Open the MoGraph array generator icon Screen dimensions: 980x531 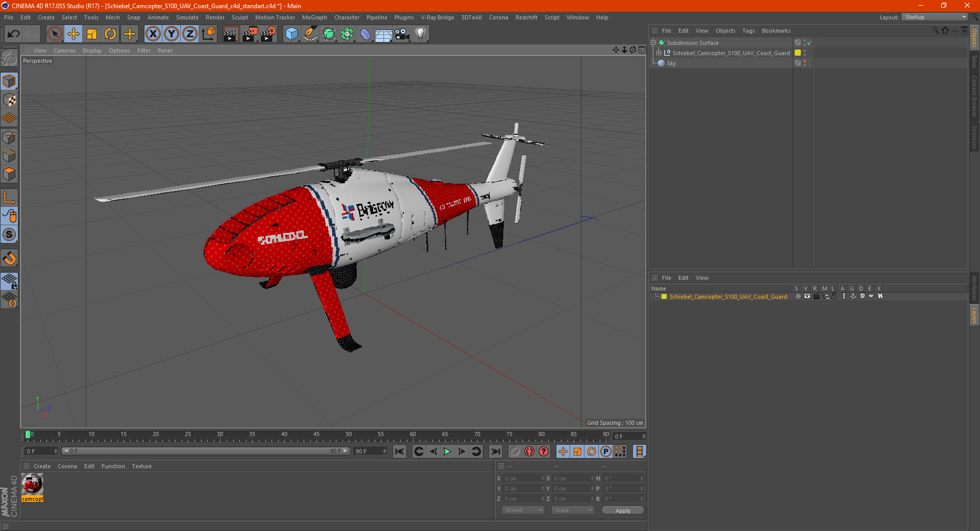click(x=347, y=34)
